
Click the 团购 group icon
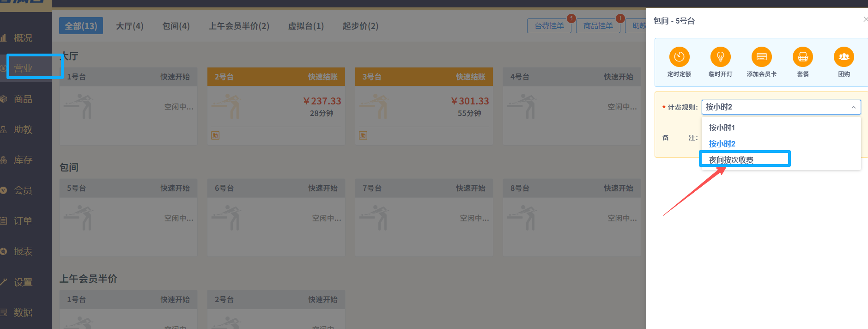click(x=844, y=57)
